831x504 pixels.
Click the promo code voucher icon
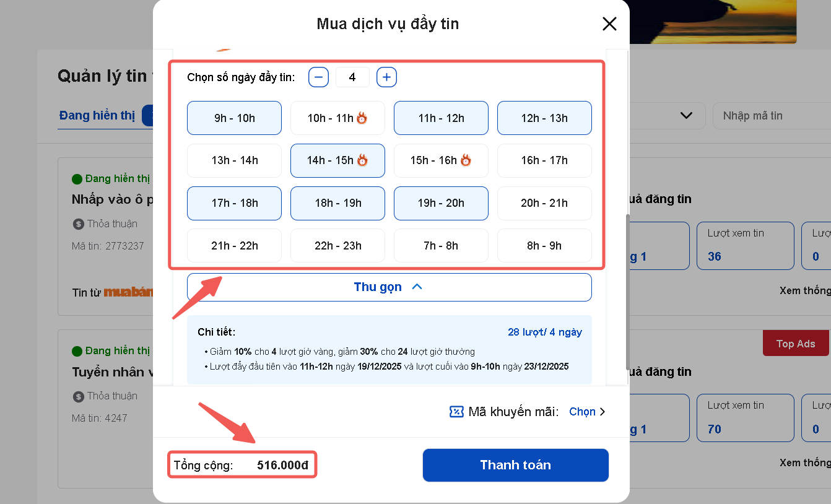[x=456, y=412]
